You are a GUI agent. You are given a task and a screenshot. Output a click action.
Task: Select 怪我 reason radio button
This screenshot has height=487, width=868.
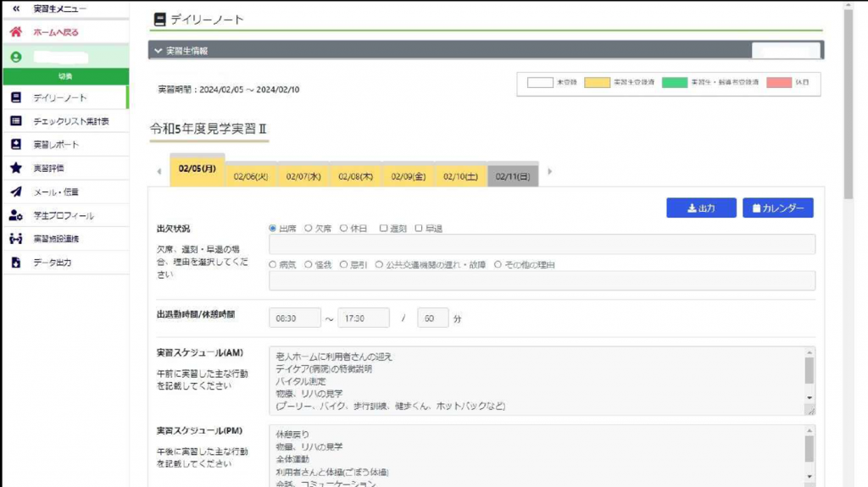click(309, 264)
